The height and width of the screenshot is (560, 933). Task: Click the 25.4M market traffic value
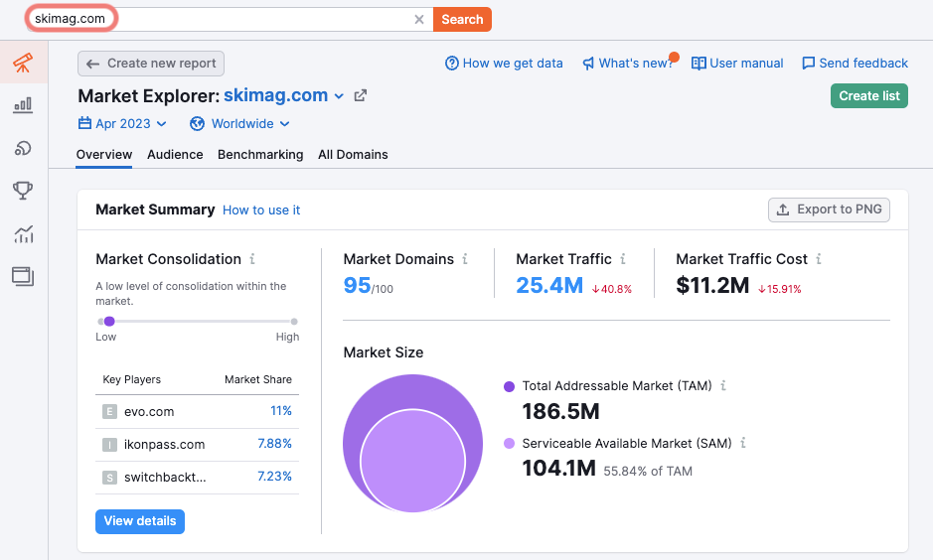pos(549,285)
